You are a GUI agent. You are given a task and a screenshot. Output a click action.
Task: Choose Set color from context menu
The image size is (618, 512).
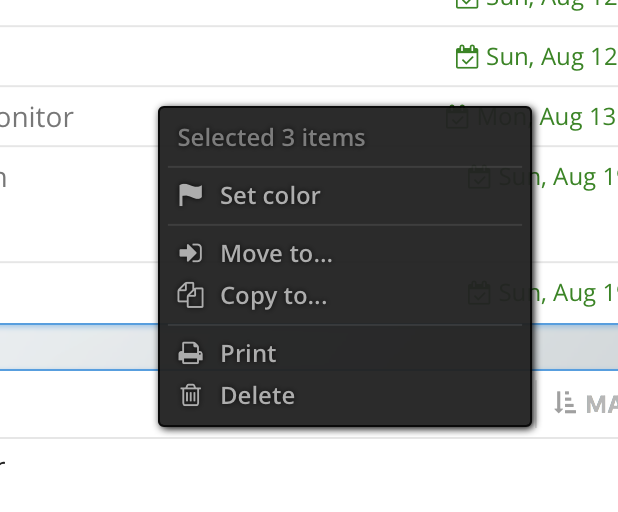click(x=345, y=195)
